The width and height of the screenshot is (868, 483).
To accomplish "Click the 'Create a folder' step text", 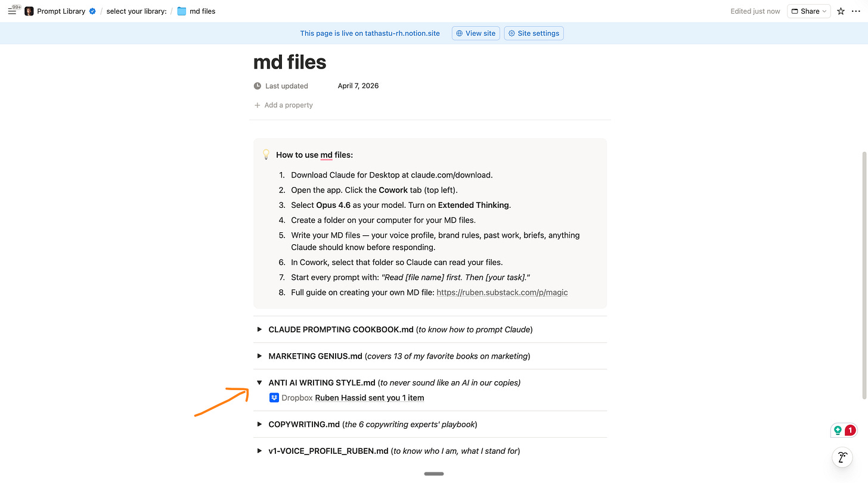I will [383, 220].
